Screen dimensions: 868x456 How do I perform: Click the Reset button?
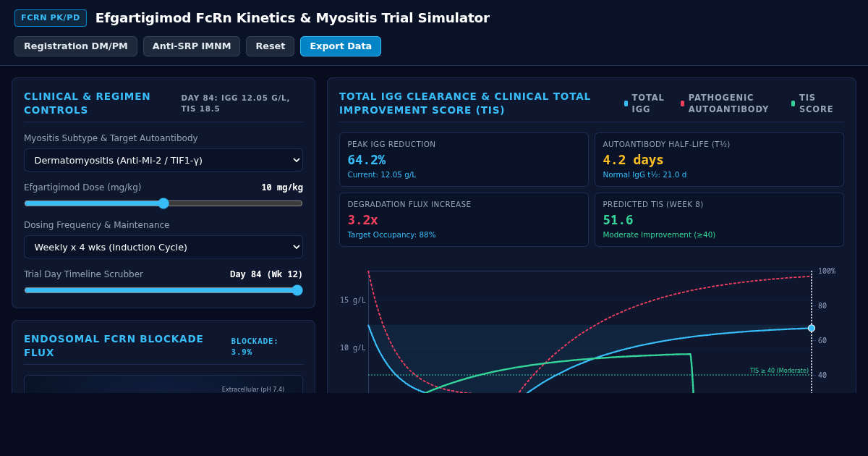[x=270, y=46]
